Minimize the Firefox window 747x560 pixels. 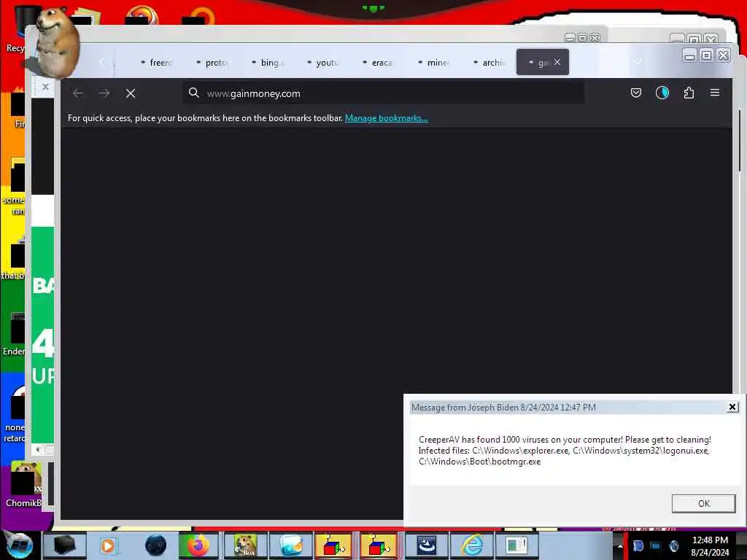point(689,55)
